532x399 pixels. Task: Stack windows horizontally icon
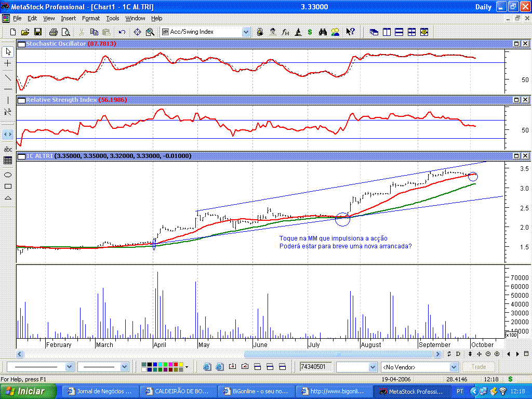click(x=400, y=32)
